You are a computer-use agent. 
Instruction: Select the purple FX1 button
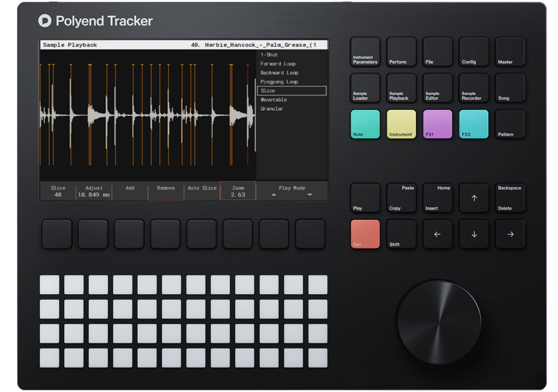[x=438, y=124]
